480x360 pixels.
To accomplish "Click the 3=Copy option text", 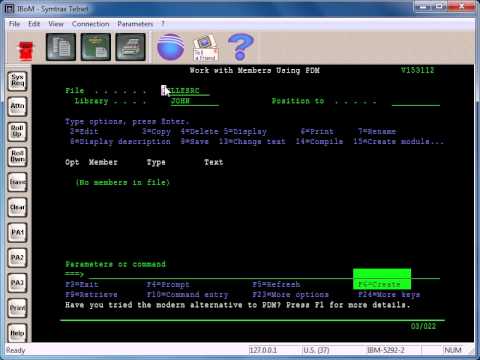I will [156, 132].
